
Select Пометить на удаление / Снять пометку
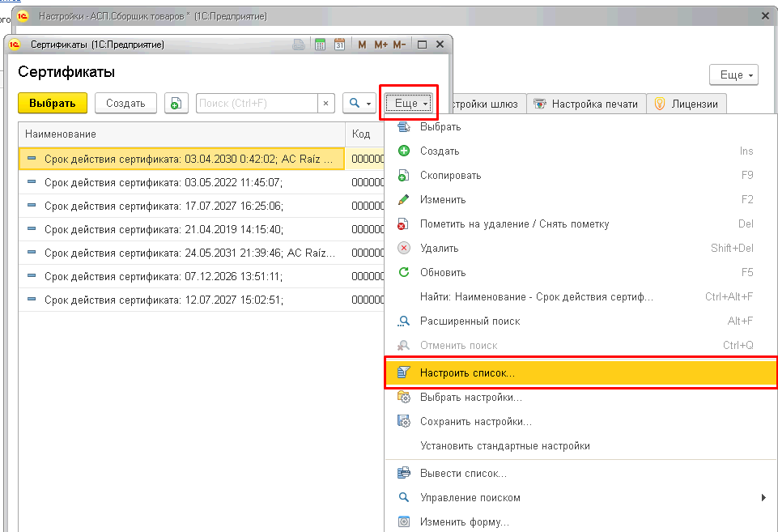pos(580,223)
